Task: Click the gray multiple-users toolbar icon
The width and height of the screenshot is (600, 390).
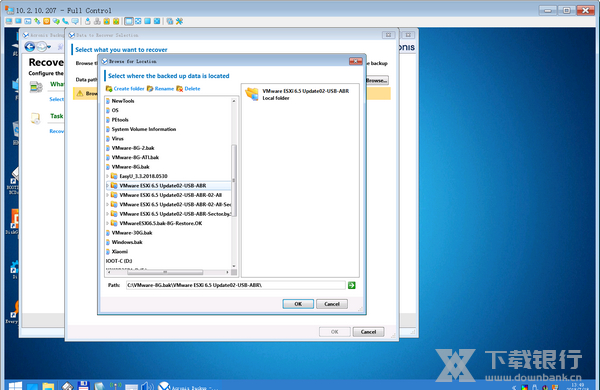Action: 97,21
